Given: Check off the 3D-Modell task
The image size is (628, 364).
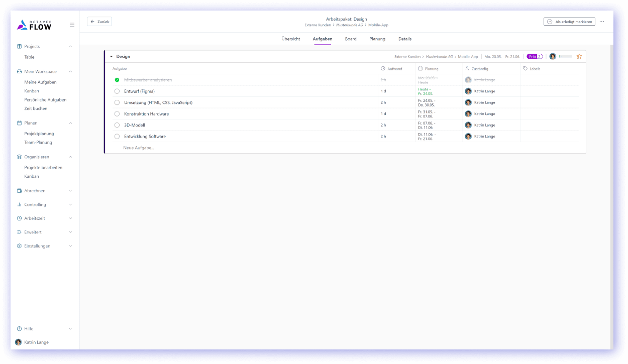Looking at the screenshot, I should coord(117,125).
